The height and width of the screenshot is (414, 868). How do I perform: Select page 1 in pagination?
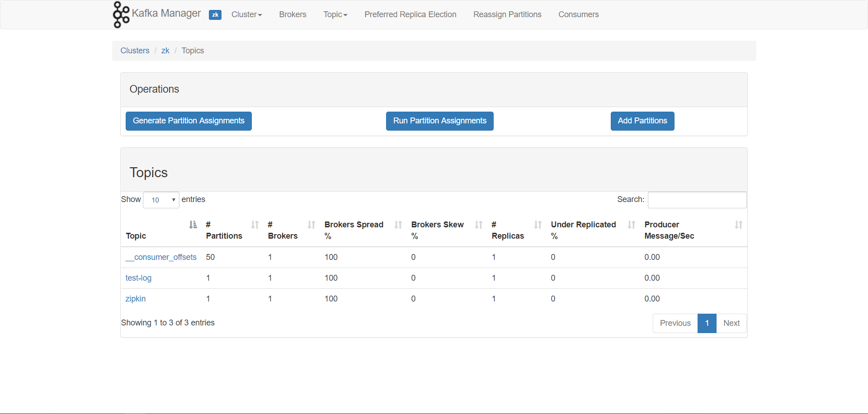pyautogui.click(x=707, y=323)
